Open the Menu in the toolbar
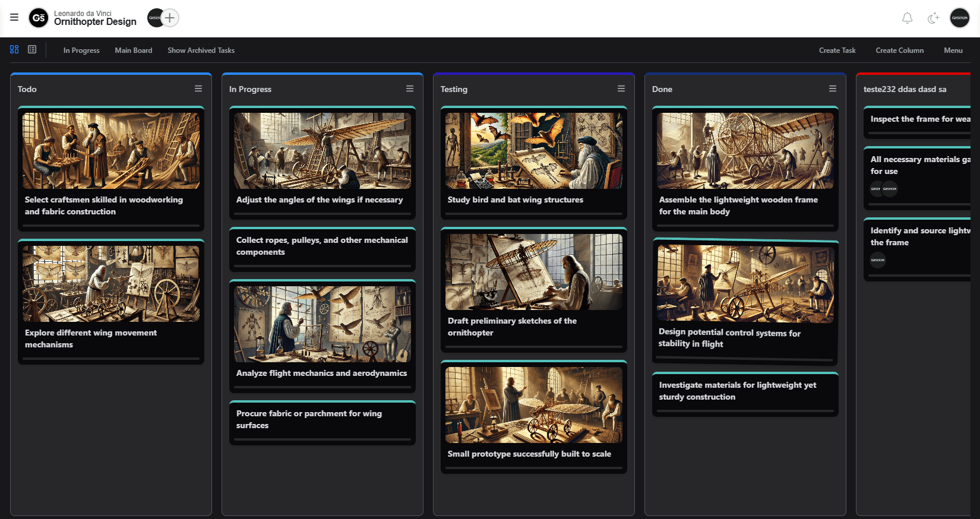Screen dimensions: 980x519 [x=953, y=50]
